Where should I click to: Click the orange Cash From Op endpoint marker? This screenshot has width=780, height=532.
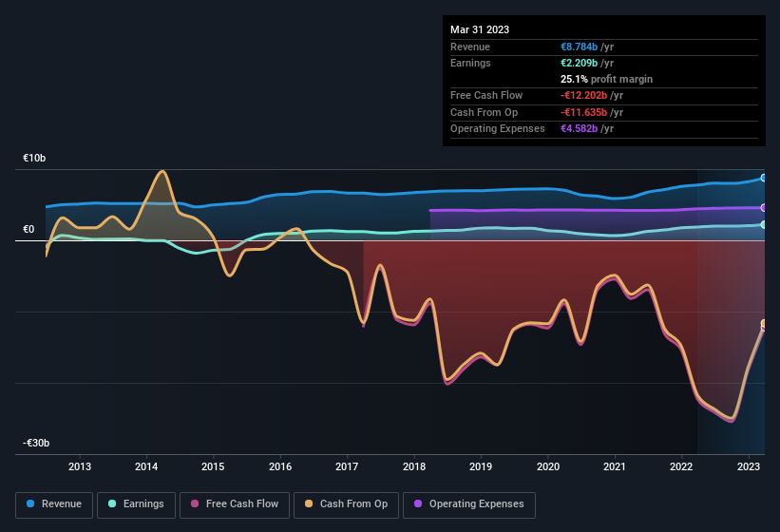(763, 324)
